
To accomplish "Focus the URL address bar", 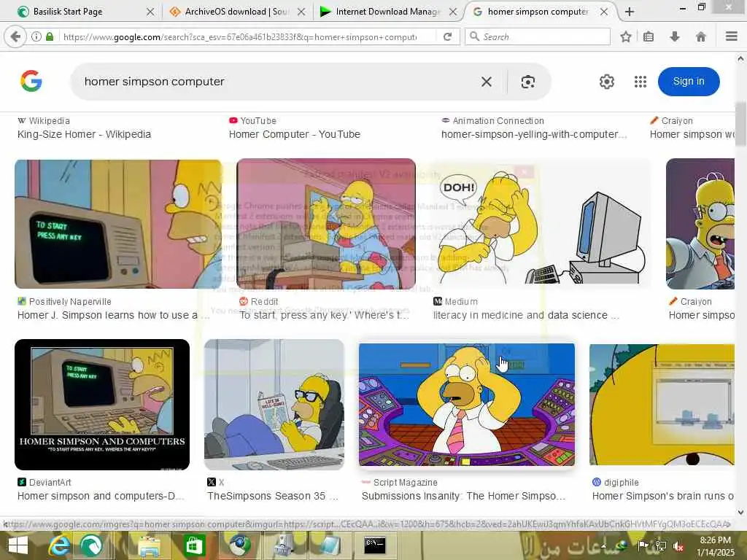I will [239, 36].
